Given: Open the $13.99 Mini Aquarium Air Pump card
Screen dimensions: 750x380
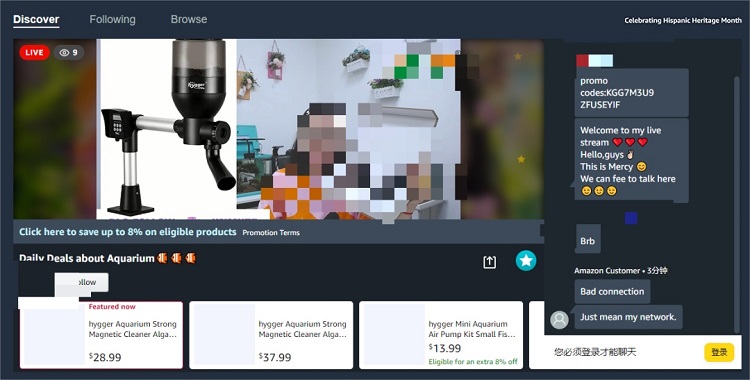Looking at the screenshot, I should pos(441,335).
